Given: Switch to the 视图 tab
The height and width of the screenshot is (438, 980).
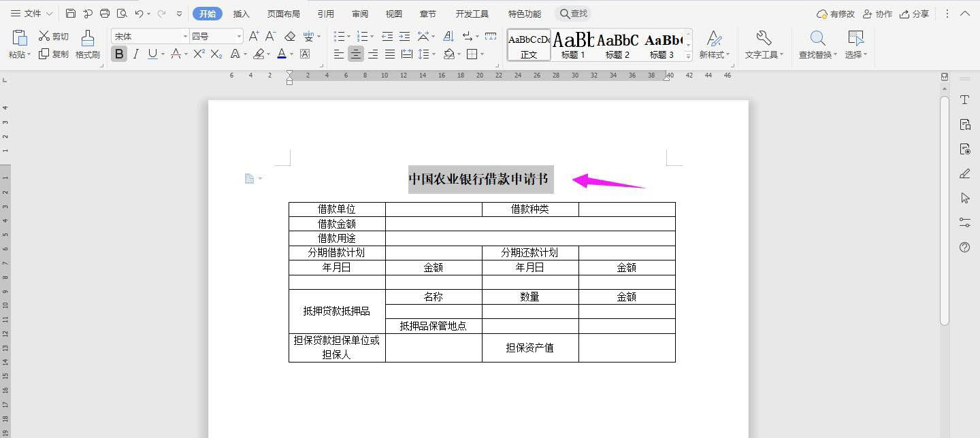Looking at the screenshot, I should 394,14.
